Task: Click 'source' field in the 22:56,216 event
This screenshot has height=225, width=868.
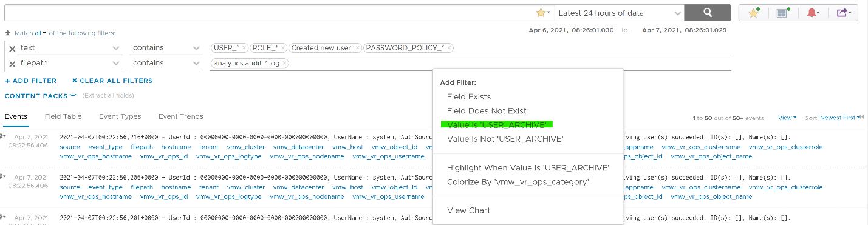Action: point(70,147)
